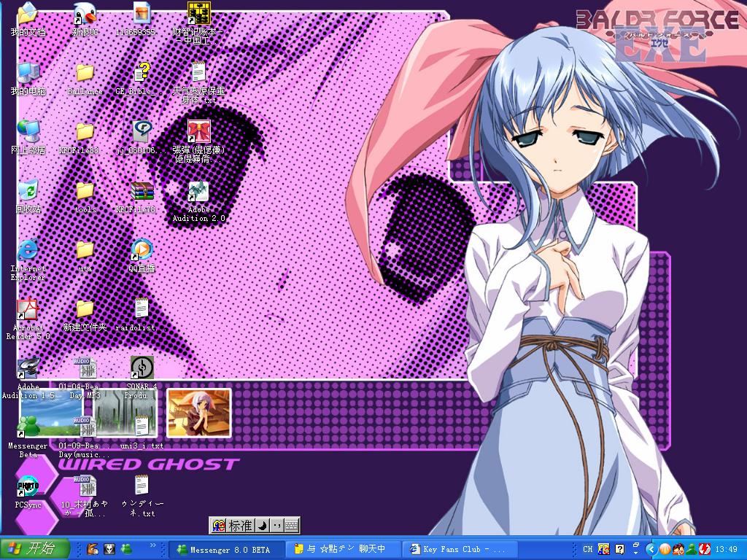
Task: Open language bar options dropdown
Action: [x=636, y=551]
